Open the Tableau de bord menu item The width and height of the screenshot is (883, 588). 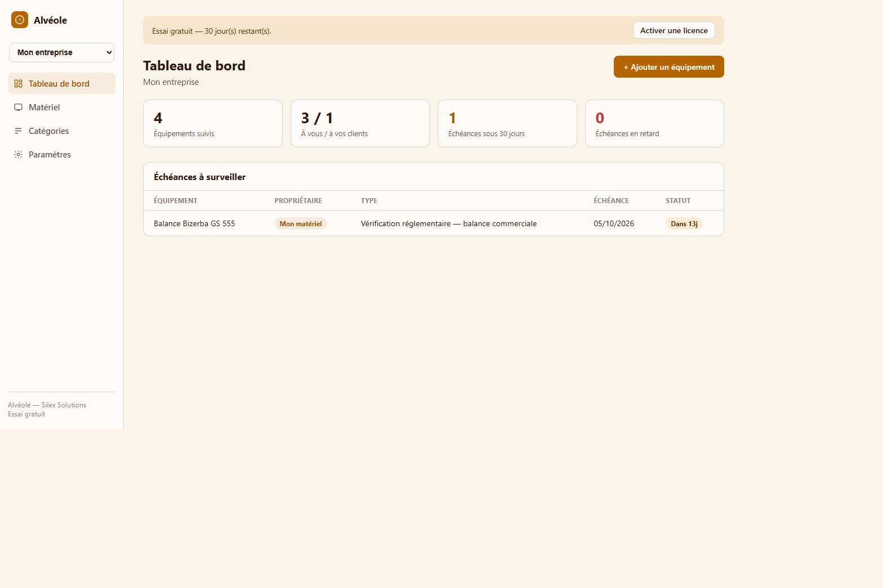[61, 83]
